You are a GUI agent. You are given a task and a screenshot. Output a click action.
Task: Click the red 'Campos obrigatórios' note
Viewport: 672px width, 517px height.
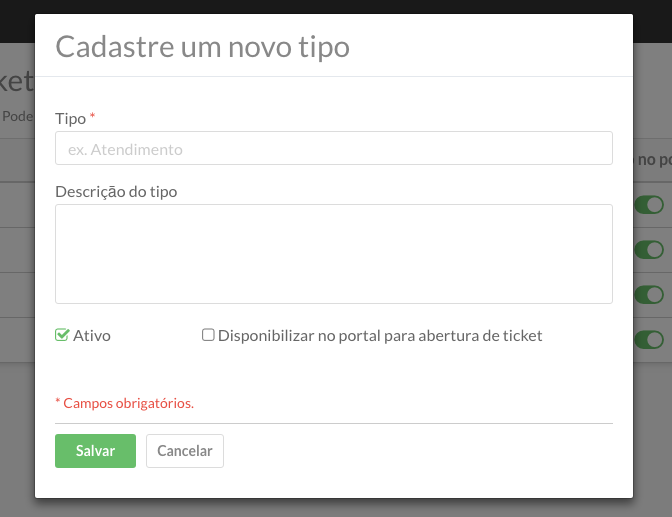(125, 403)
